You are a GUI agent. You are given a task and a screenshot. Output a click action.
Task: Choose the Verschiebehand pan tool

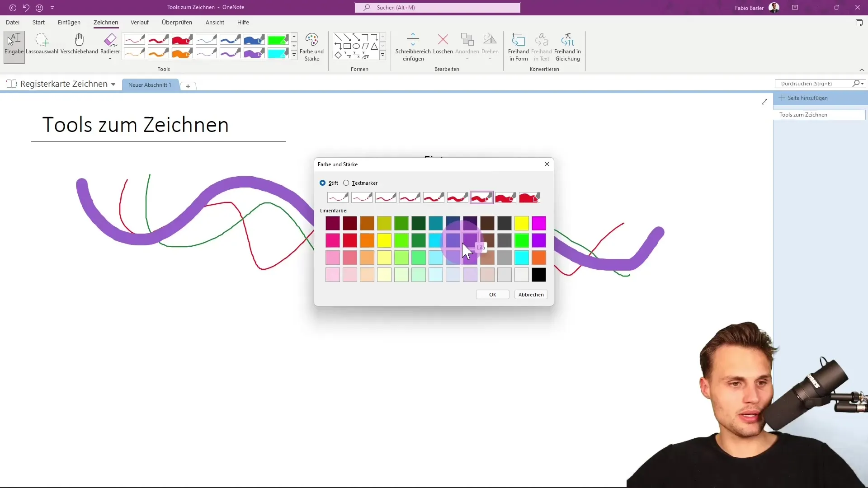79,44
